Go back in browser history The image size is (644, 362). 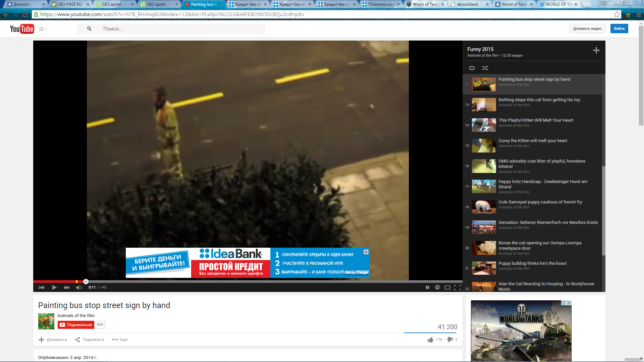[6, 14]
